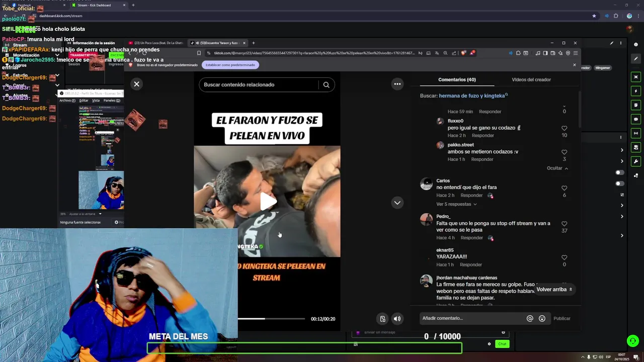Viewport: 644px width, 362px height.
Task: Open a new tab in the Brave window
Action: tap(254, 43)
